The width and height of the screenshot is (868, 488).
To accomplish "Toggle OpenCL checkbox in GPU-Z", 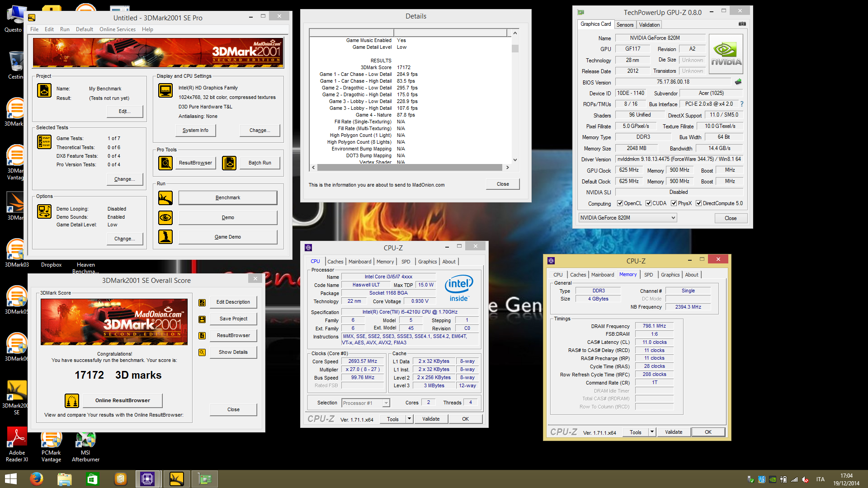I will 620,203.
